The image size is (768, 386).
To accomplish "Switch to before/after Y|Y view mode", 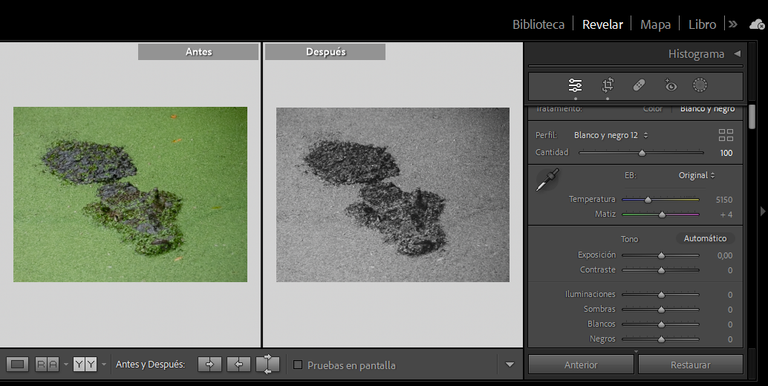I will coord(85,364).
